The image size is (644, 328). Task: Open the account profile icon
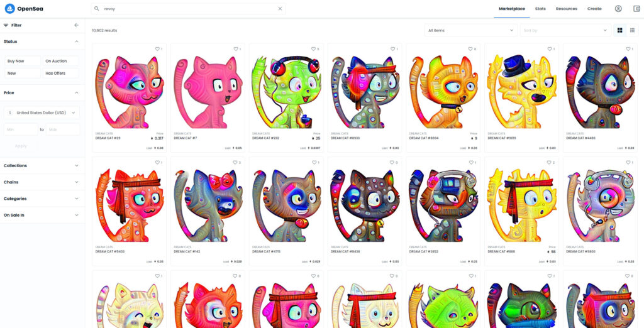[x=618, y=9]
